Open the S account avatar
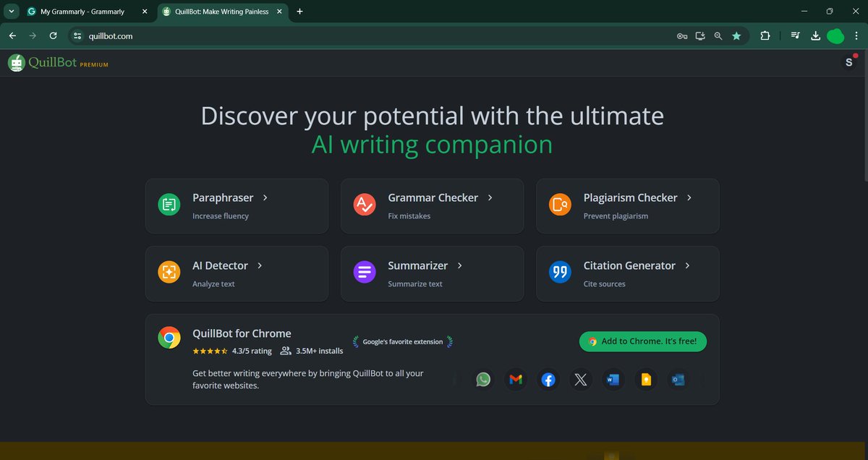 (x=849, y=63)
